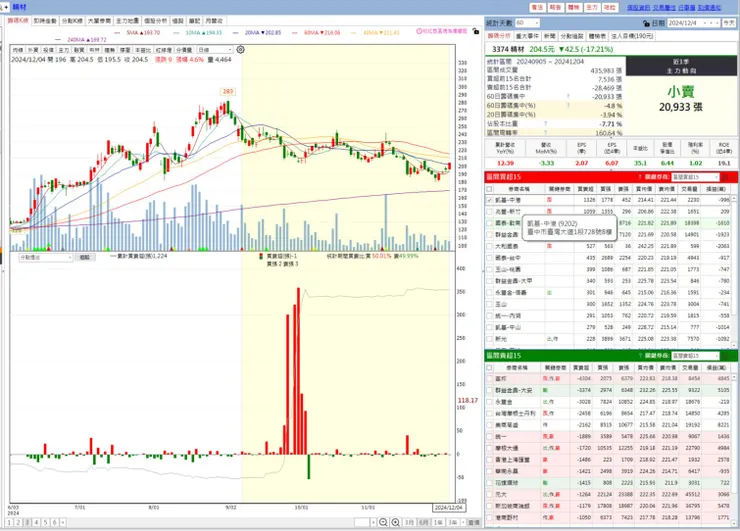This screenshot has width=740, height=531.
Task: Check the 群益金鼎-大甲 broker checkbox
Action: (x=489, y=281)
